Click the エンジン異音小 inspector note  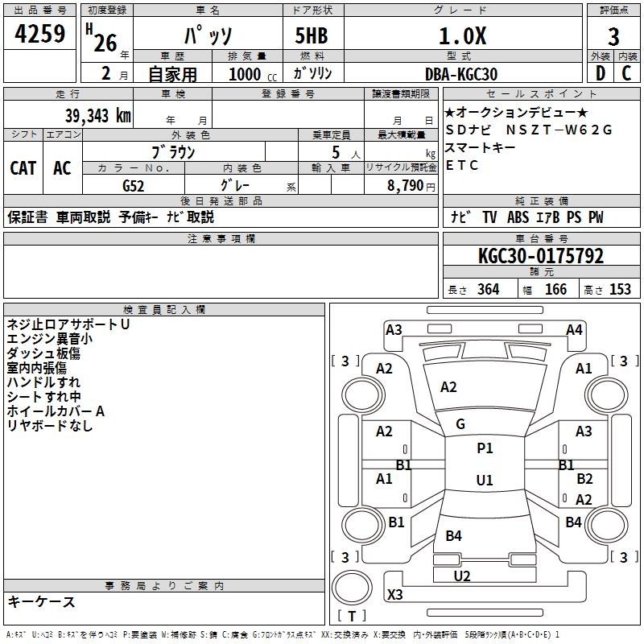49,339
